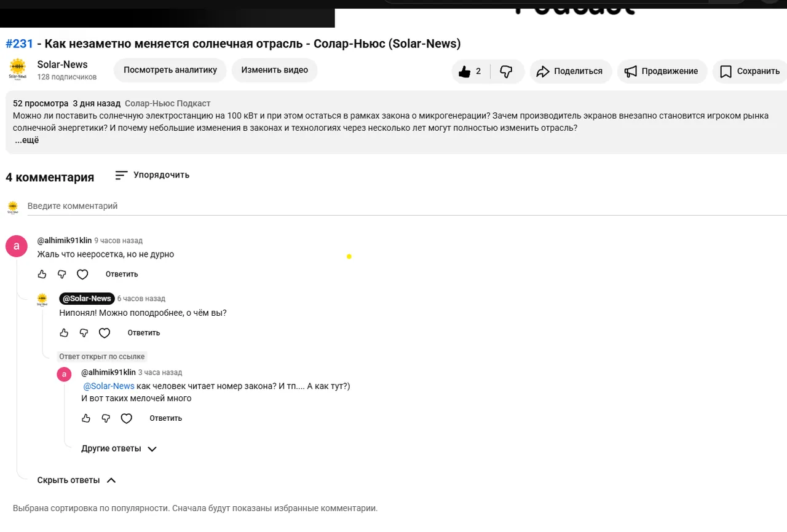Thumbs-up the 'И вот таких мелочей' reply
The image size is (787, 532).
(86, 418)
